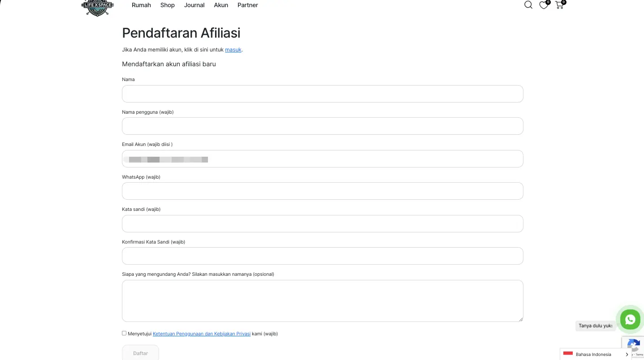The height and width of the screenshot is (360, 644).
Task: Open the wishlist heart icon
Action: click(x=544, y=5)
